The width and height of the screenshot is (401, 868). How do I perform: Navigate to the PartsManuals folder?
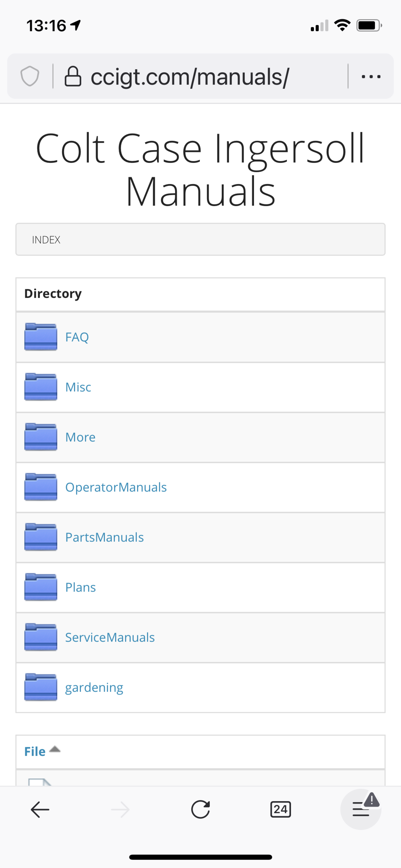[x=104, y=537]
